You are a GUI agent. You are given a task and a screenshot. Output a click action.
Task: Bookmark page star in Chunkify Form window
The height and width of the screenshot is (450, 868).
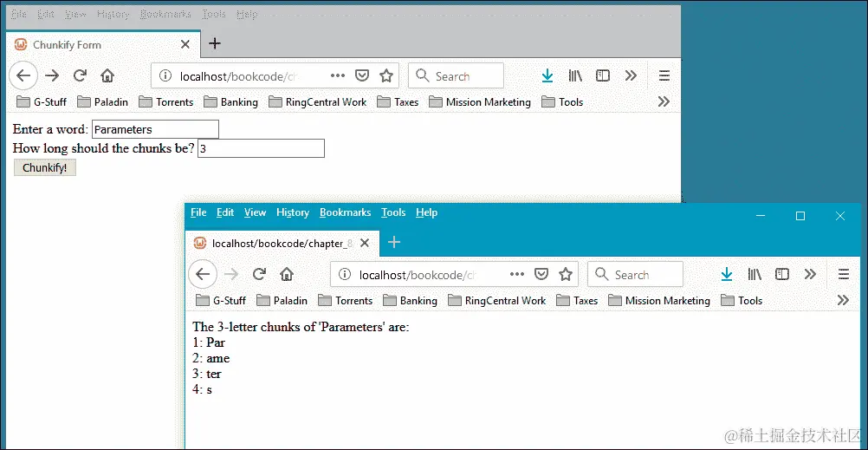[x=385, y=76]
